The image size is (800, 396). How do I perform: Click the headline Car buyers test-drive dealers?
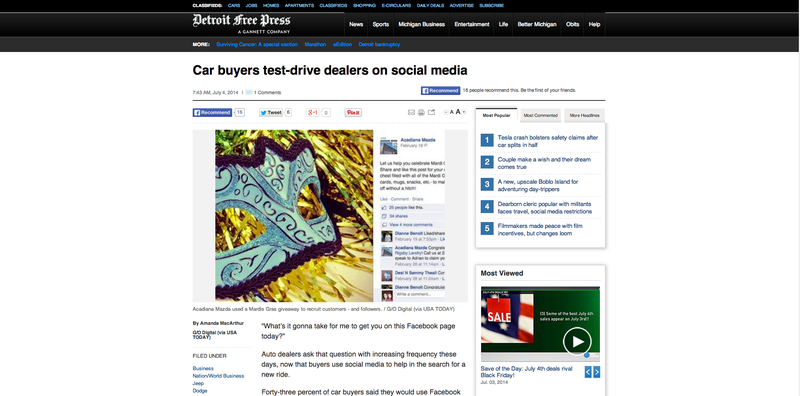click(x=330, y=70)
